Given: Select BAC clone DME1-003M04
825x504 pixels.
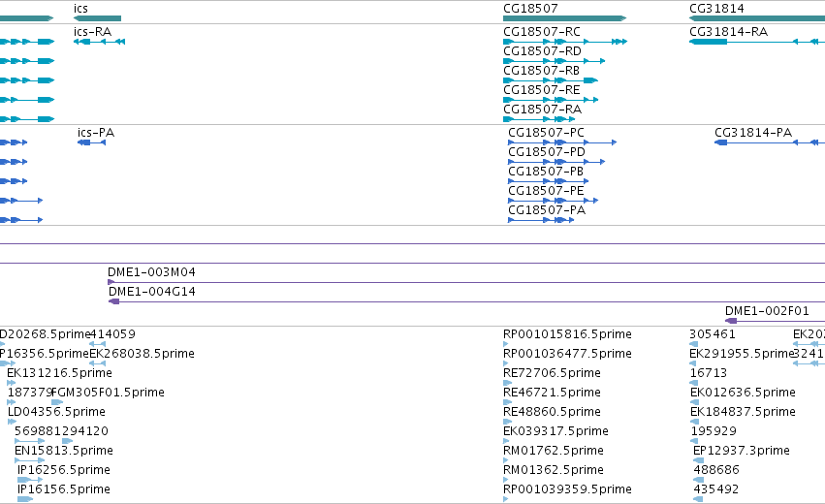Looking at the screenshot, I should [x=151, y=272].
